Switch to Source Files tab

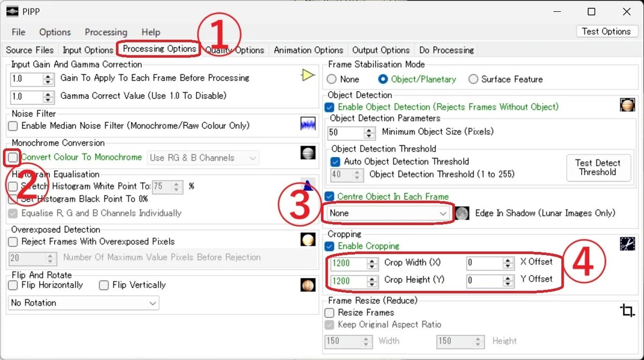pyautogui.click(x=30, y=50)
